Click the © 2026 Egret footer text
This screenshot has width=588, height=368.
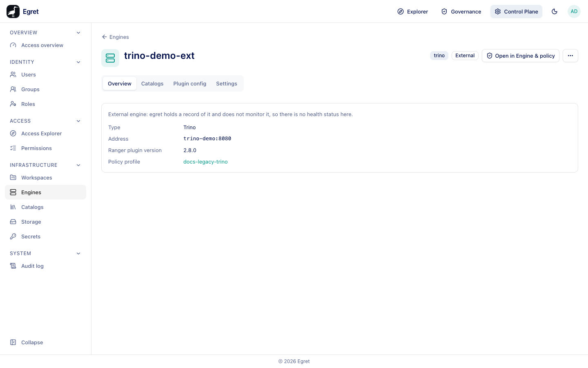click(294, 361)
